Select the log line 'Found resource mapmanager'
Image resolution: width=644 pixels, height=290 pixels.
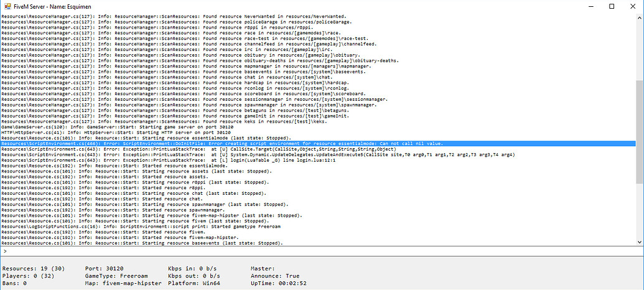(x=186, y=66)
